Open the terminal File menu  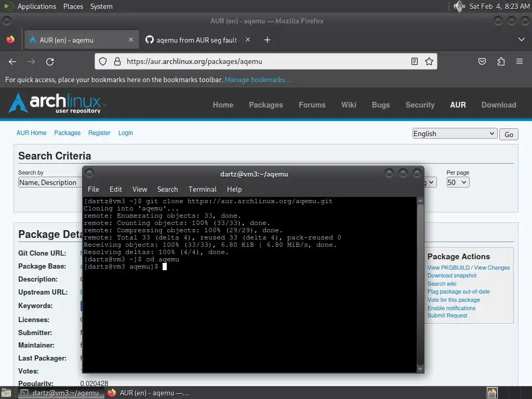pyautogui.click(x=94, y=189)
